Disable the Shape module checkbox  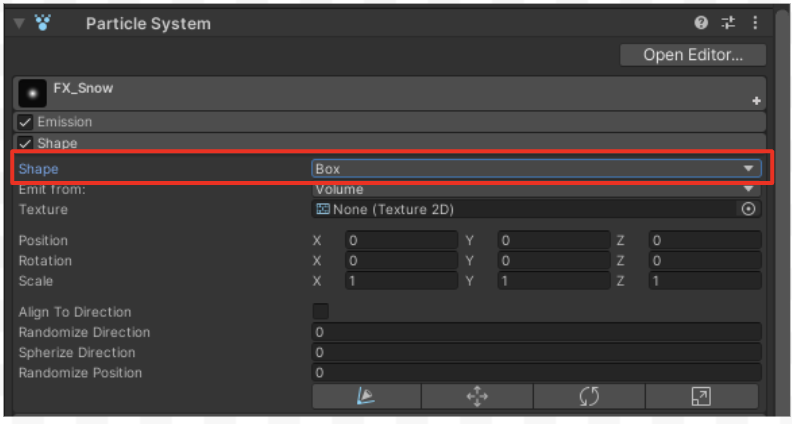[x=26, y=143]
